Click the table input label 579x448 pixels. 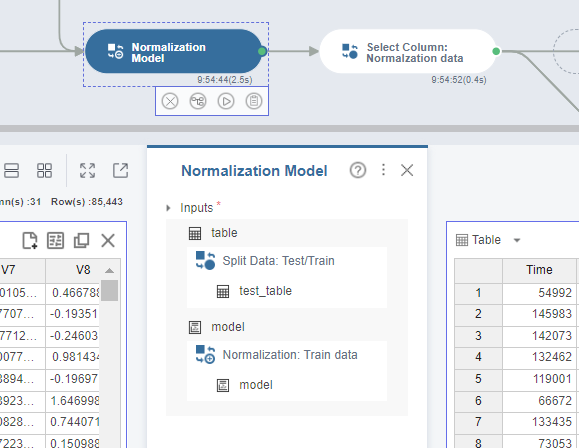[224, 233]
